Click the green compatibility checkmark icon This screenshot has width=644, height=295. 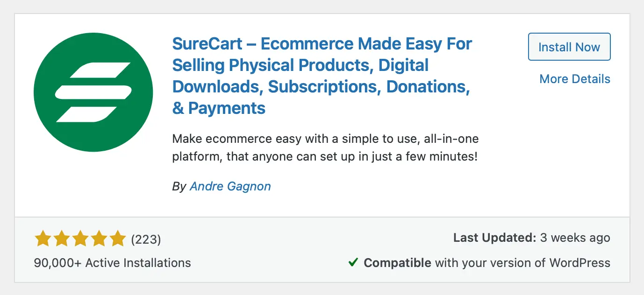[x=353, y=262]
